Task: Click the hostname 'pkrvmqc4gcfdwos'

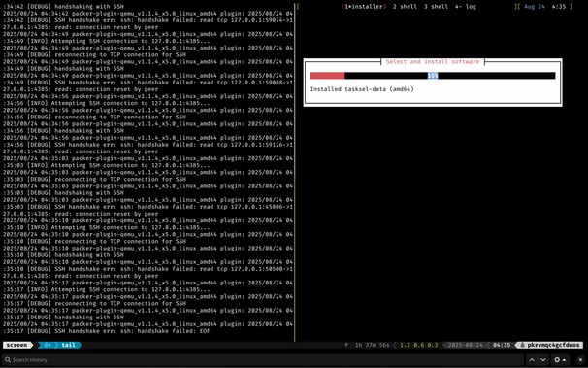Action: click(553, 345)
